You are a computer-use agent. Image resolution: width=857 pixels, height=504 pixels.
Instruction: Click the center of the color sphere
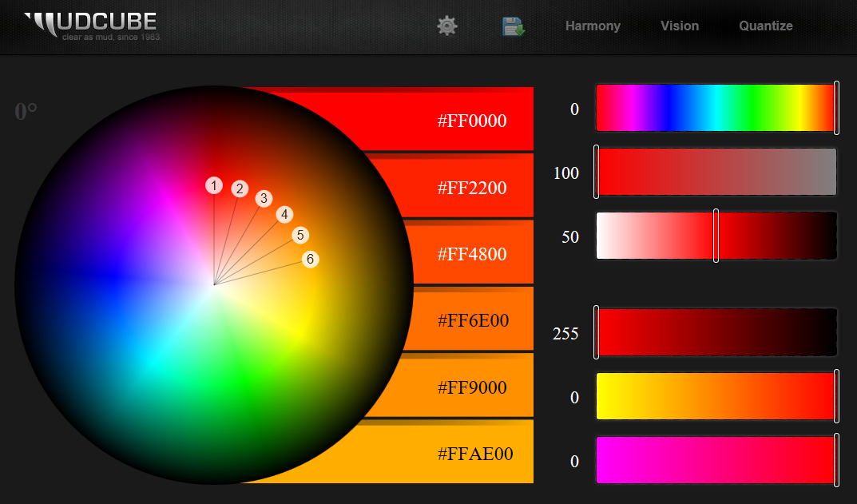(213, 284)
